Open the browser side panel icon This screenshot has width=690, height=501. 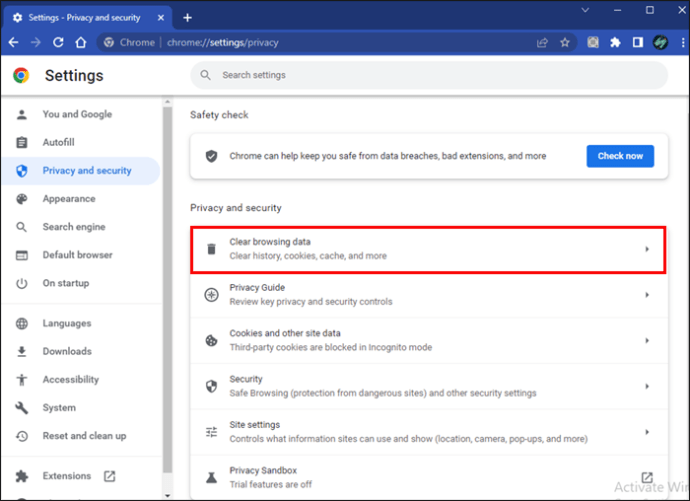[x=636, y=43]
